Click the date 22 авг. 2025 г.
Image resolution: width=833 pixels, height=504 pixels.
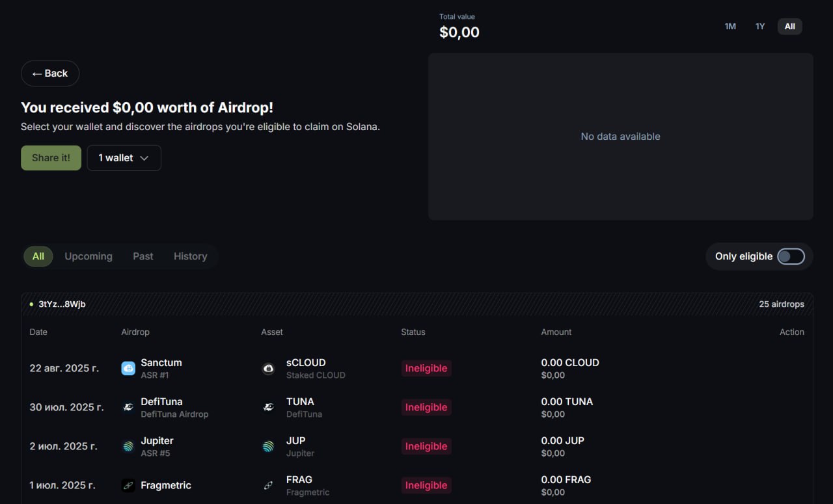pyautogui.click(x=64, y=369)
